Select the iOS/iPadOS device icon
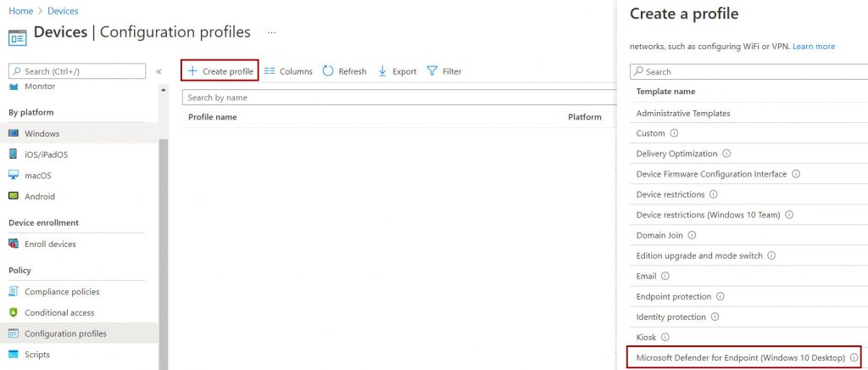This screenshot has width=868, height=370. click(x=14, y=154)
